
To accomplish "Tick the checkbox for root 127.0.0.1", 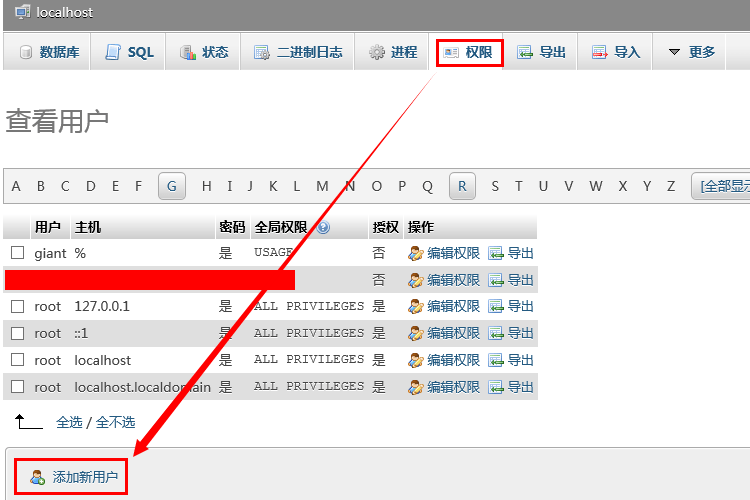I will [x=17, y=306].
